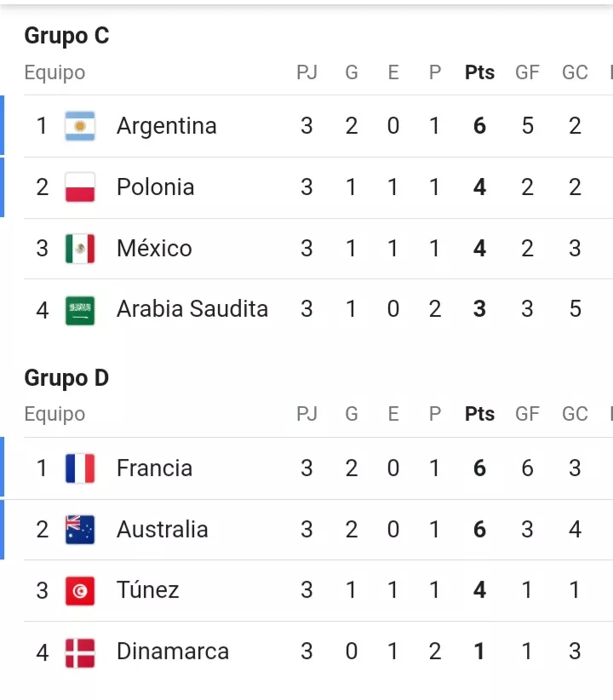This screenshot has height=700, width=613.
Task: Click the Denmark flag icon
Action: (80, 652)
